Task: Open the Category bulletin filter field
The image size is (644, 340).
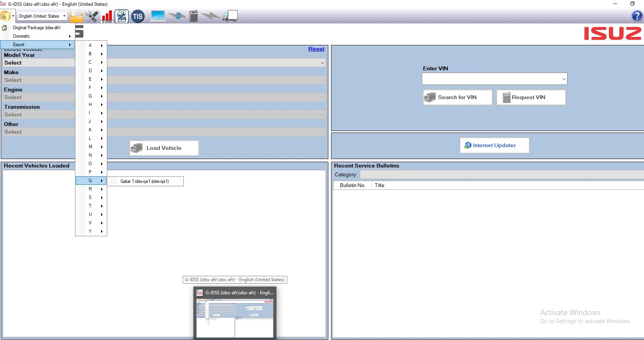Action: tap(502, 175)
